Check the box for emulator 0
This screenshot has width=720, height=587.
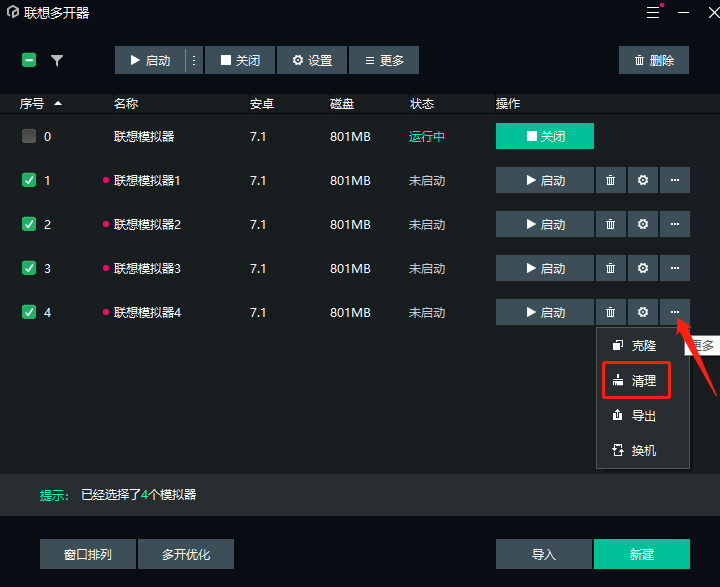pyautogui.click(x=29, y=136)
